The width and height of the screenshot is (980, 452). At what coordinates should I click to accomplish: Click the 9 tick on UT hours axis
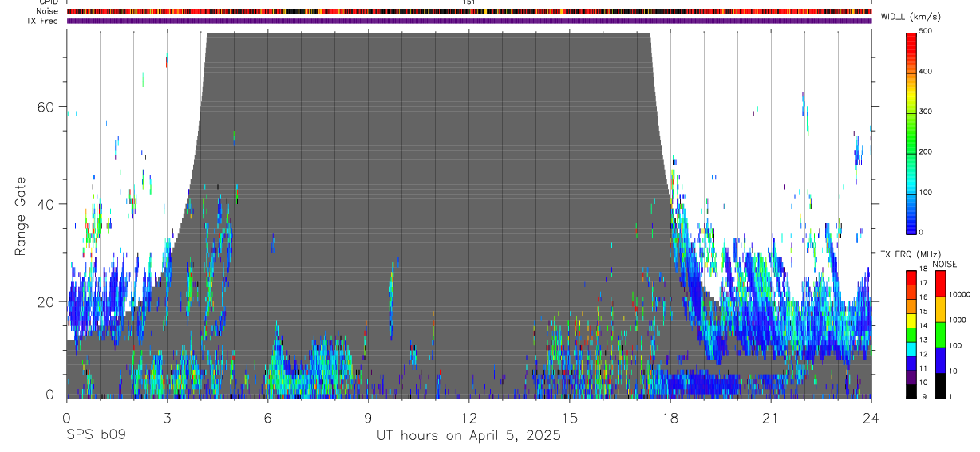coord(368,417)
